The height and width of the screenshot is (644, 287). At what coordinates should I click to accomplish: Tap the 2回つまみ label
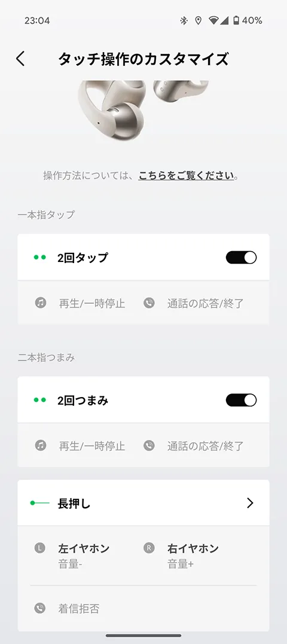[83, 401]
